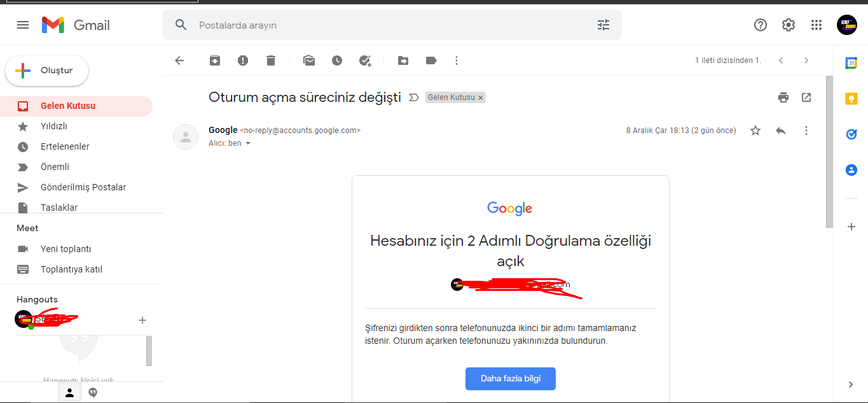Open Gönderilmiş Postalar folder

pos(76,187)
